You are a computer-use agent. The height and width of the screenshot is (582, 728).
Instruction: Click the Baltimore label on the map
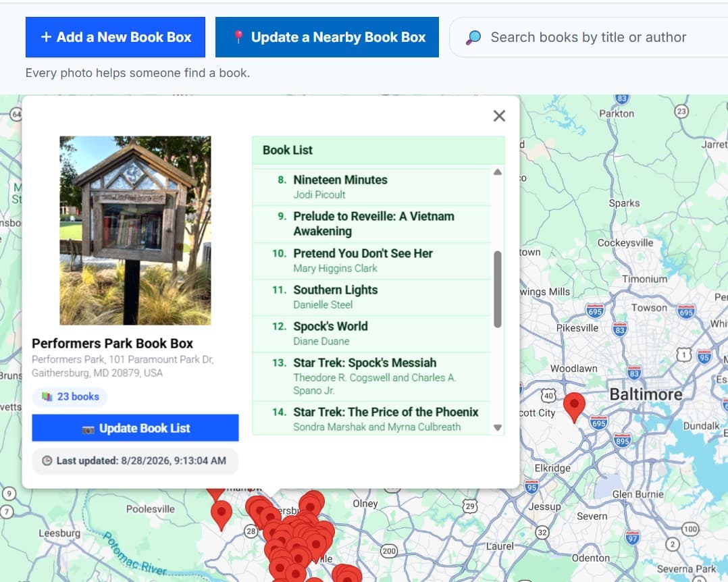(x=646, y=394)
